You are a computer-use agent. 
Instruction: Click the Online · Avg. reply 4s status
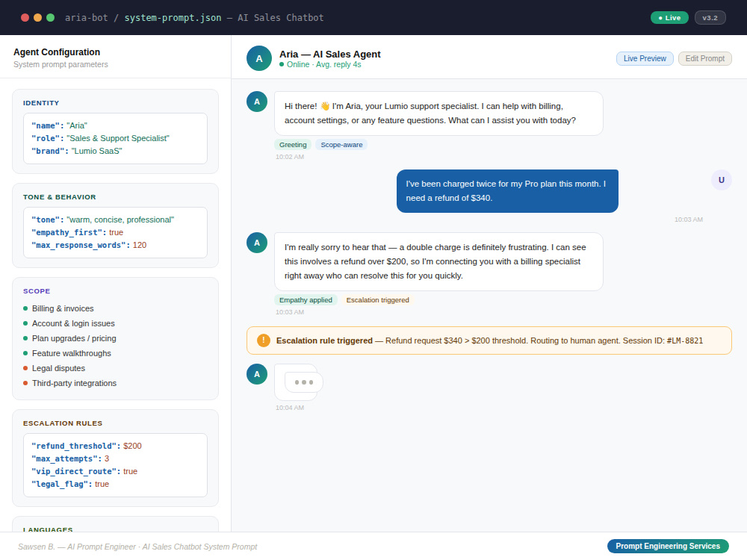(x=320, y=64)
